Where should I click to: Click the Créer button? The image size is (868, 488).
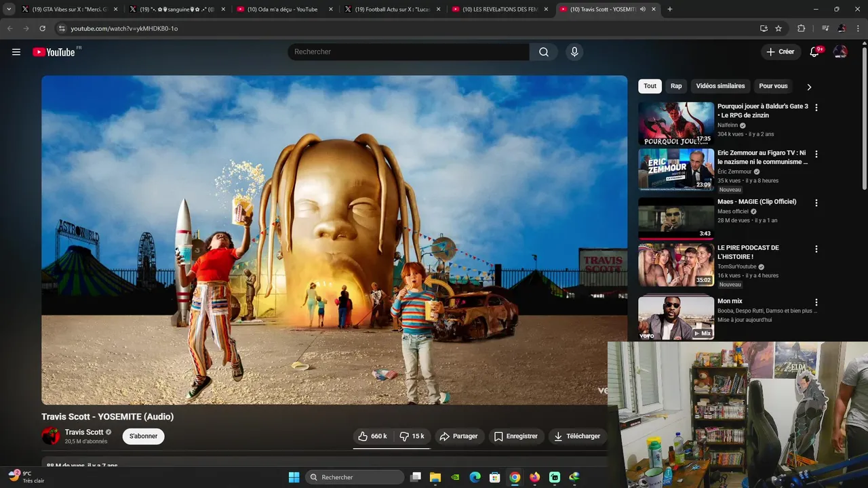pyautogui.click(x=781, y=52)
